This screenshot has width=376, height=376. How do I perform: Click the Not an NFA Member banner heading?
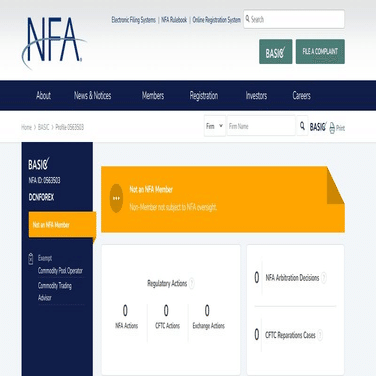point(151,190)
